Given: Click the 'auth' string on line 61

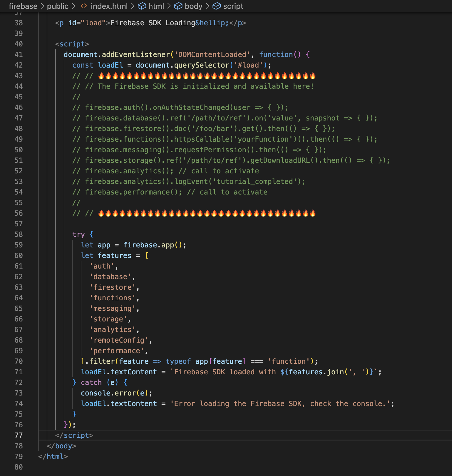Looking at the screenshot, I should tap(102, 266).
